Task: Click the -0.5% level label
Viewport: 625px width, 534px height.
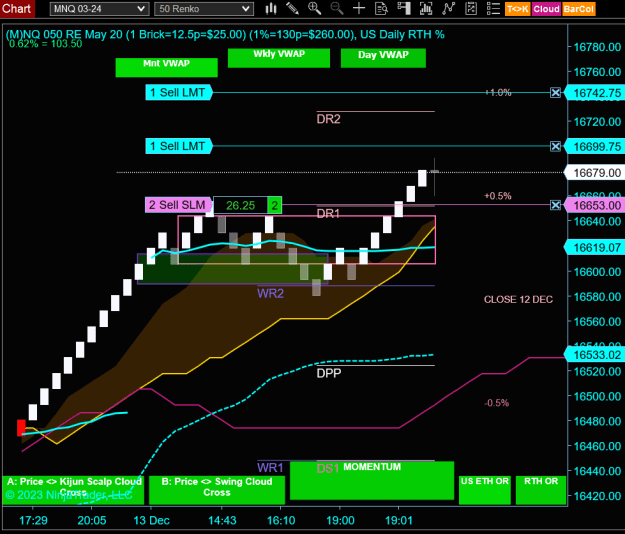Action: (x=497, y=403)
